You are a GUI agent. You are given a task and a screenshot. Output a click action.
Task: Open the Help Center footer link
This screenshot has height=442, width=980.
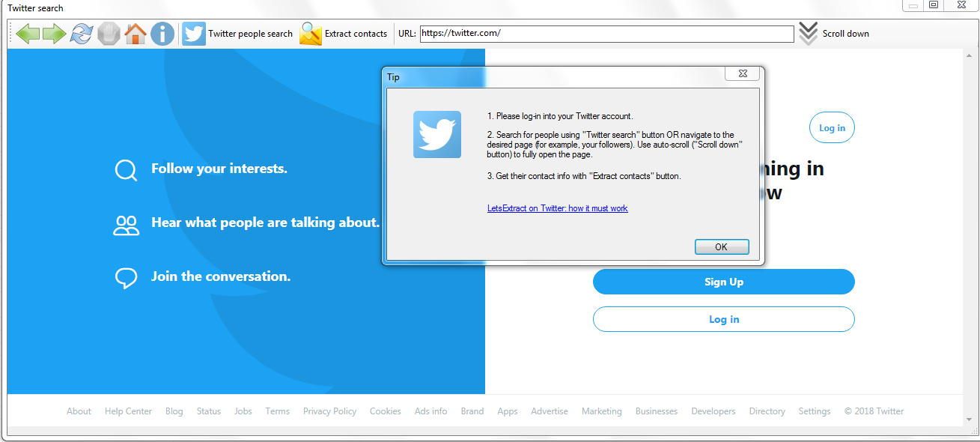click(128, 411)
